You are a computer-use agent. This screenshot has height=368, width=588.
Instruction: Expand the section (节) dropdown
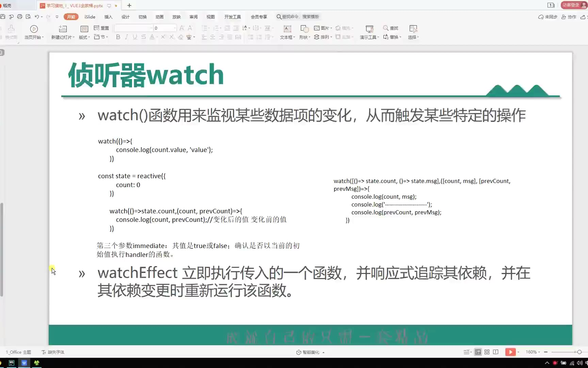pyautogui.click(x=101, y=37)
